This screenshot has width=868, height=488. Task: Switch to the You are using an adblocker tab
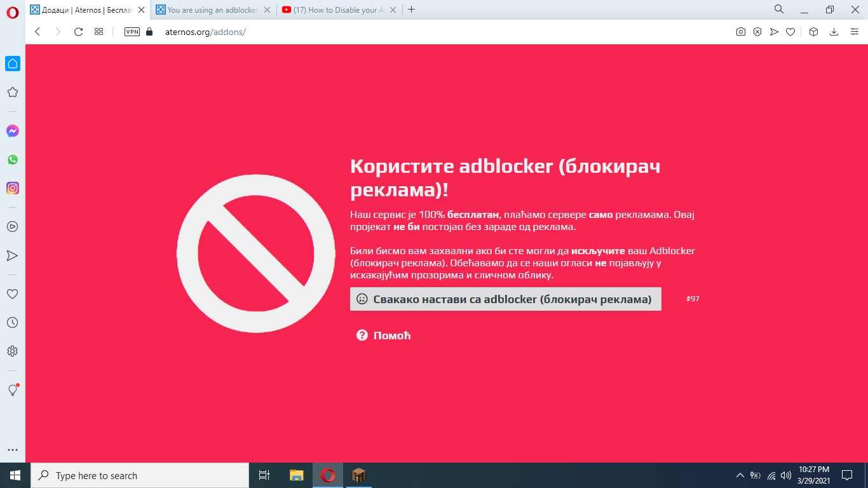[213, 10]
